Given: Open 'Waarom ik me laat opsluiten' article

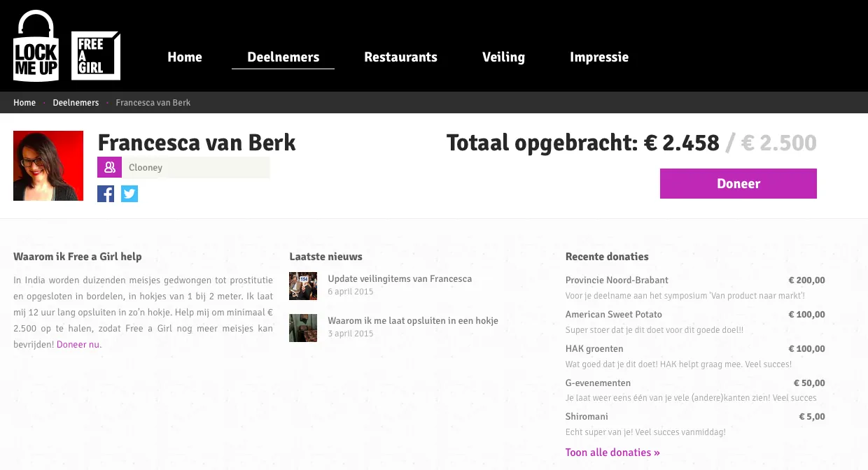Looking at the screenshot, I should (x=413, y=320).
